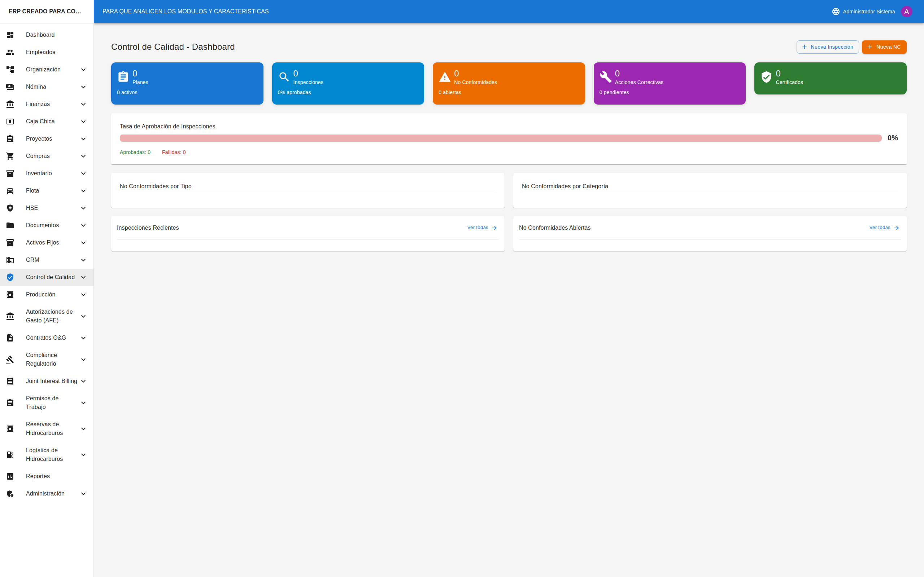
Task: Collapse the Control de Calidad menu
Action: [83, 277]
